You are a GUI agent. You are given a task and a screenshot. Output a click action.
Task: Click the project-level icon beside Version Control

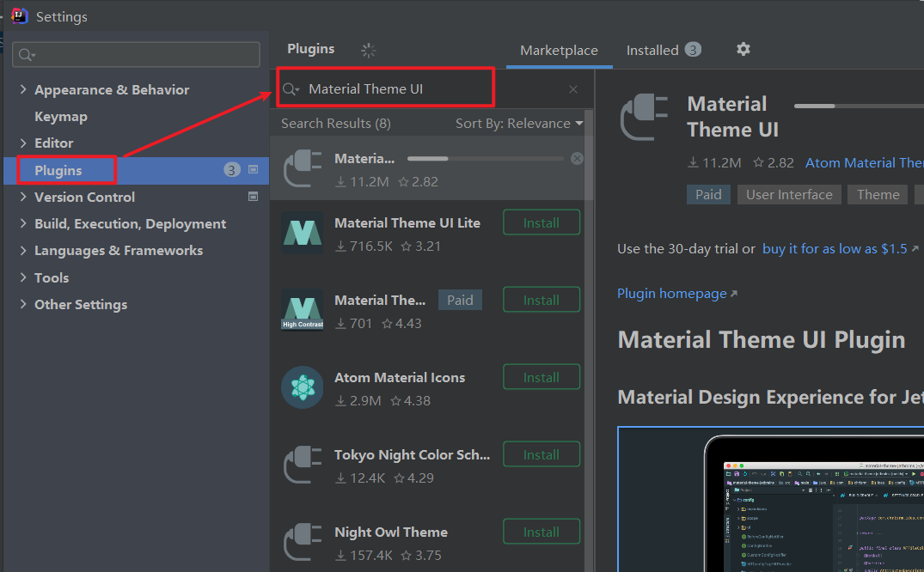[253, 196]
